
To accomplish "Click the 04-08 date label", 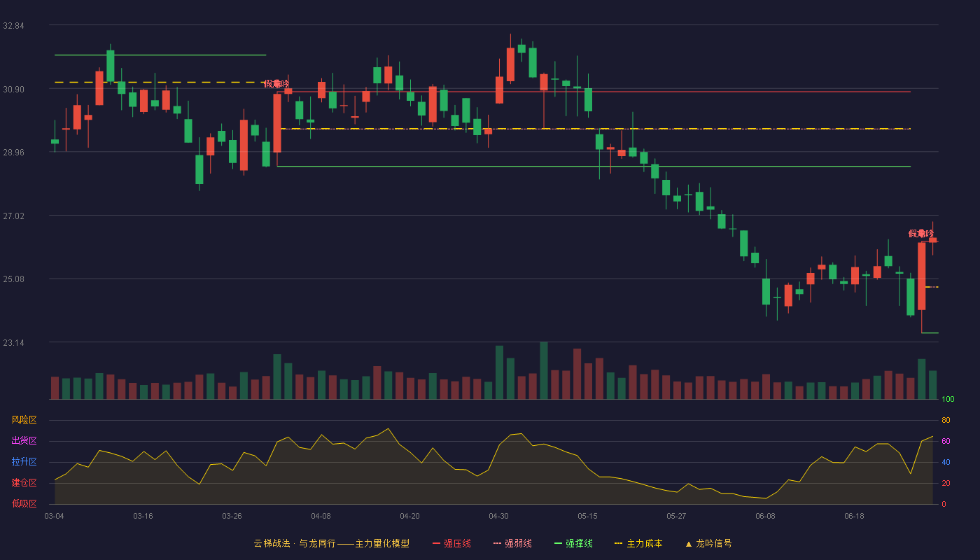I will coord(321,516).
